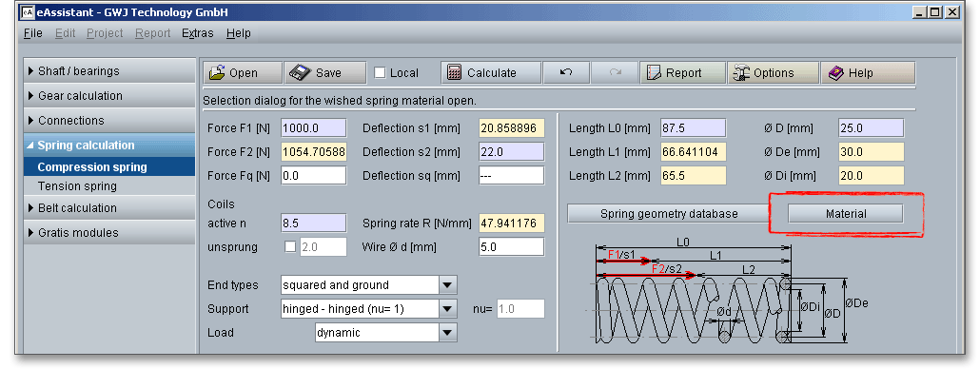Image resolution: width=980 pixels, height=369 pixels.
Task: Open the Load dropdown
Action: [x=447, y=333]
